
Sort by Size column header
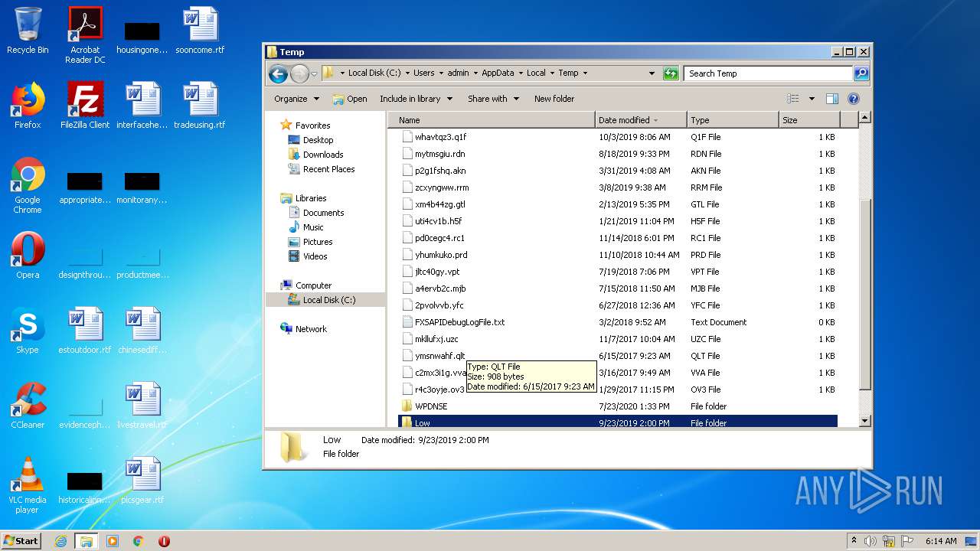809,120
